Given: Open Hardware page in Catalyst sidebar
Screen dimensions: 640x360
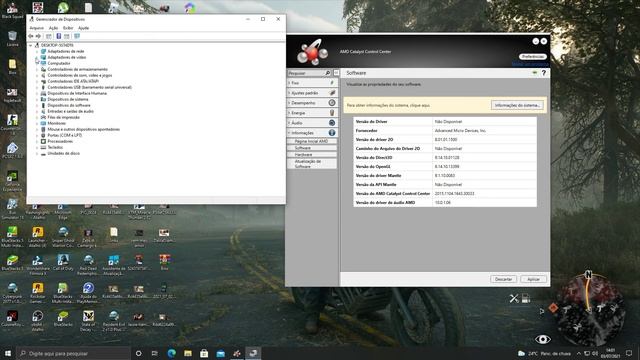Looking at the screenshot, I should point(311,155).
